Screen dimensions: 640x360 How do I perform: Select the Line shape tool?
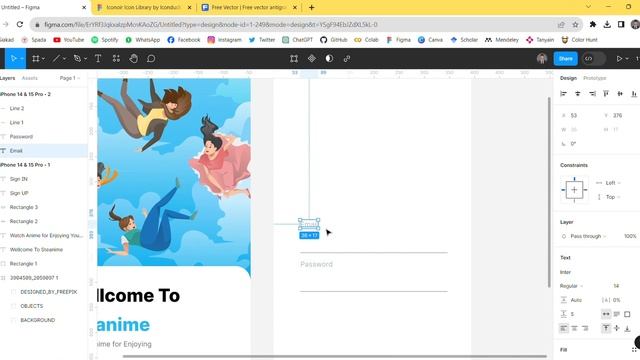tap(56, 59)
